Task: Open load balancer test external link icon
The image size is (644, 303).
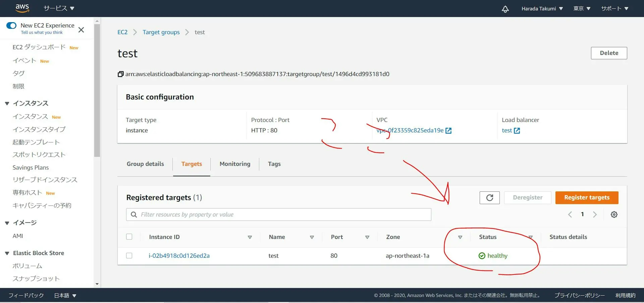Action: coord(517,131)
